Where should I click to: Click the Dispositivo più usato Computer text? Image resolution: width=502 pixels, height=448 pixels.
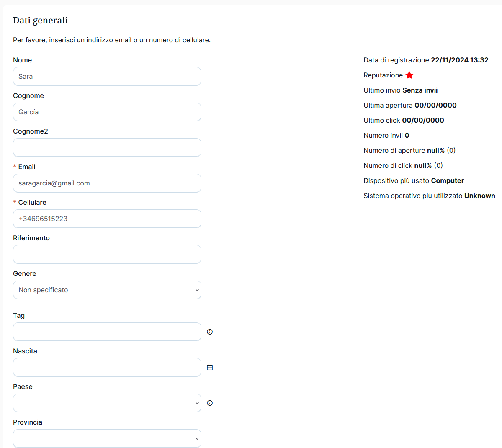[x=413, y=180]
